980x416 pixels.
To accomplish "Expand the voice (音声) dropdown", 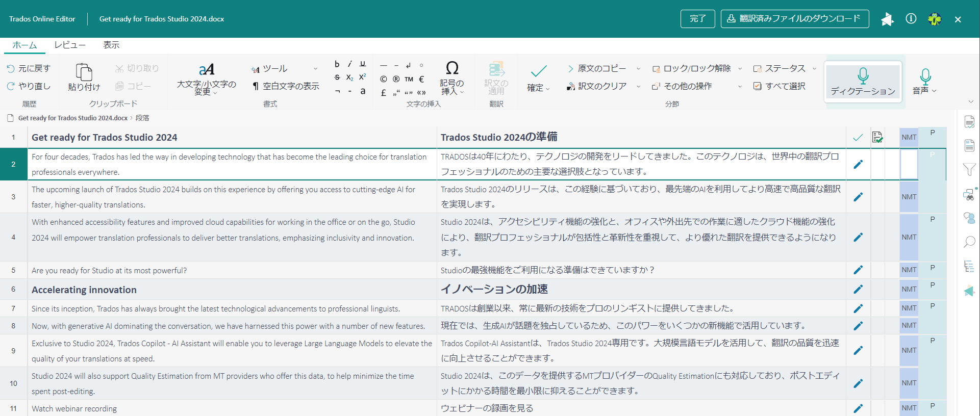I will click(x=934, y=91).
